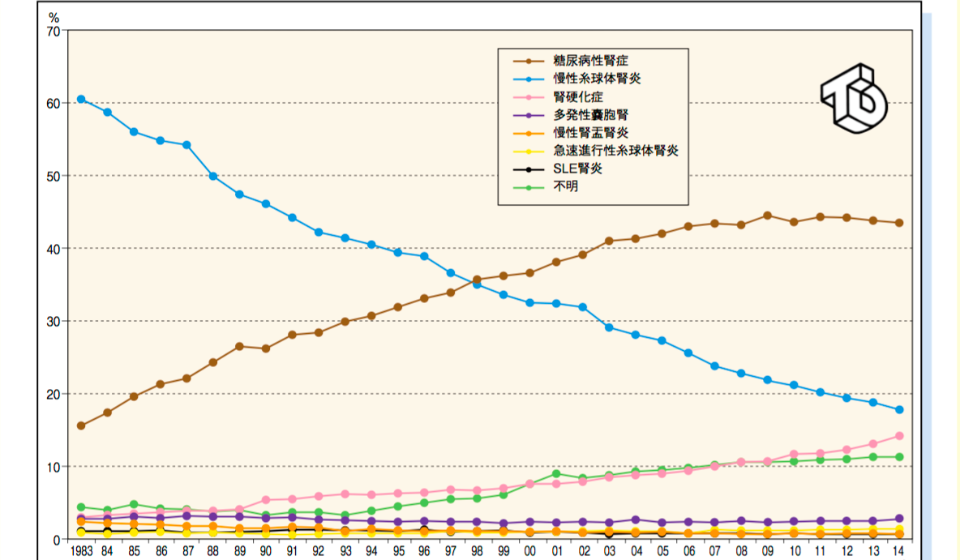
Task: Click the y-axis label 0
Action: click(57, 540)
